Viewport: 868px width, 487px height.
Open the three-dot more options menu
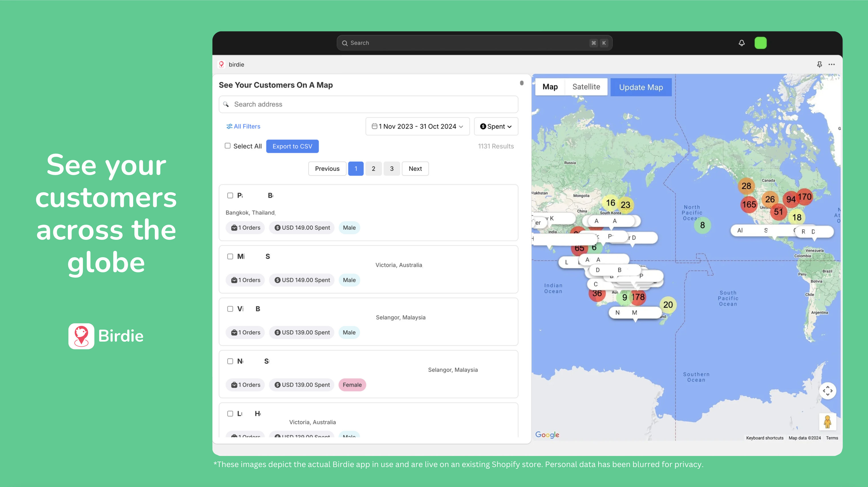(832, 64)
